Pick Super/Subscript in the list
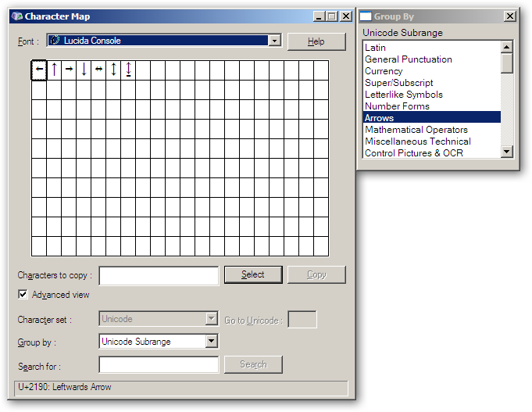This screenshot has width=532, height=412. pos(431,83)
